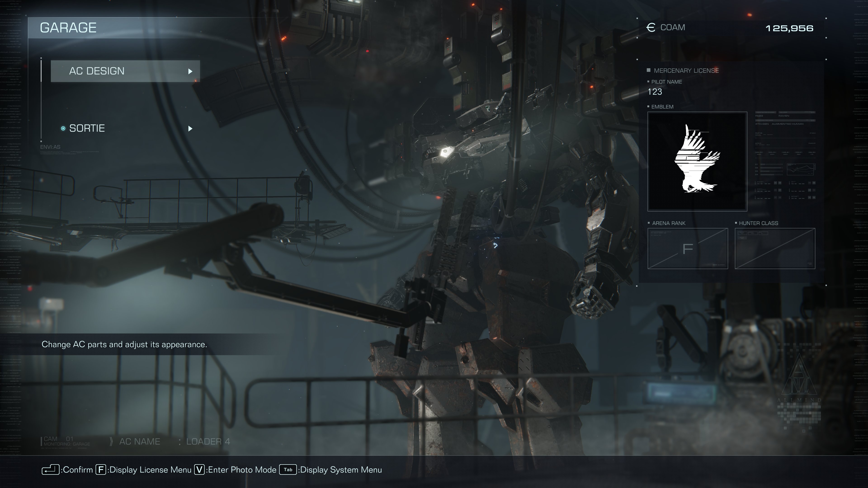Click the HUNTER CLASS label
The height and width of the screenshot is (488, 868).
click(759, 223)
